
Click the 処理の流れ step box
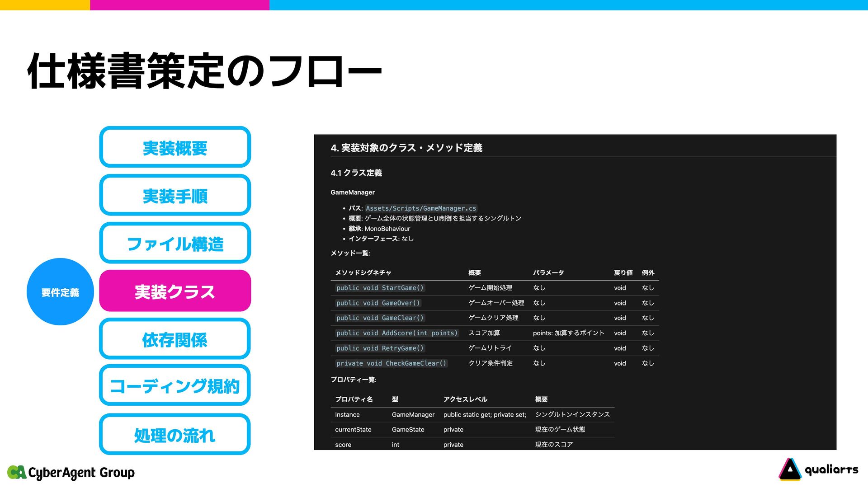175,434
